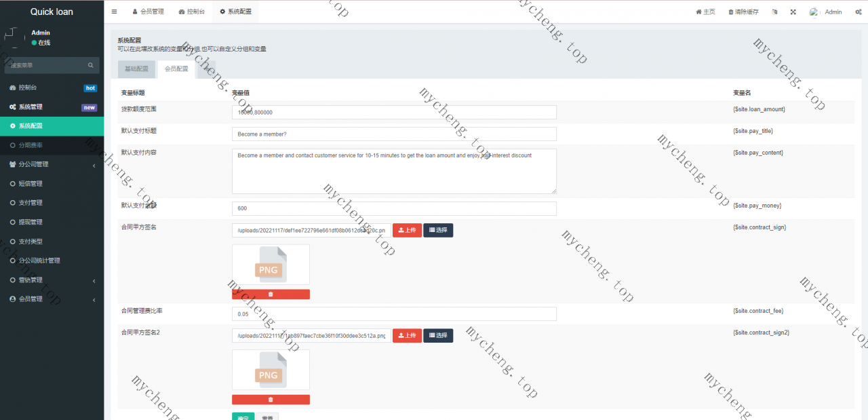868x420 pixels.
Task: Expand 分公司管理 sidebar menu
Action: [52, 164]
